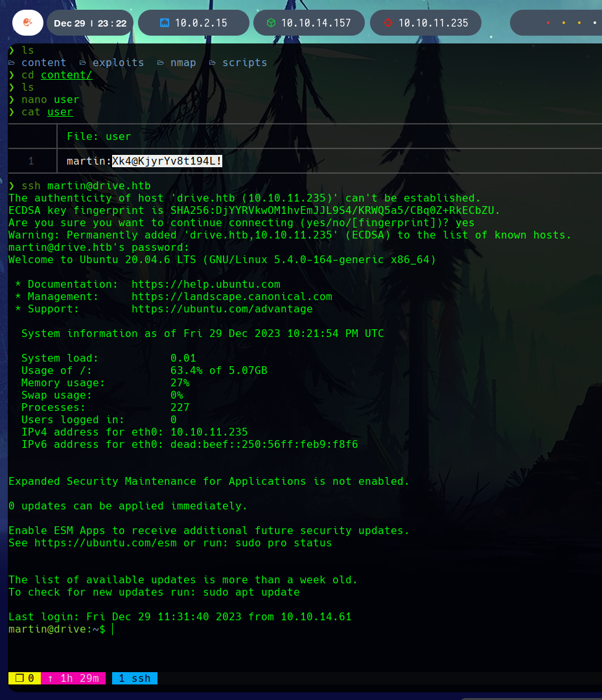
Task: Click the date and time widget
Action: (90, 23)
